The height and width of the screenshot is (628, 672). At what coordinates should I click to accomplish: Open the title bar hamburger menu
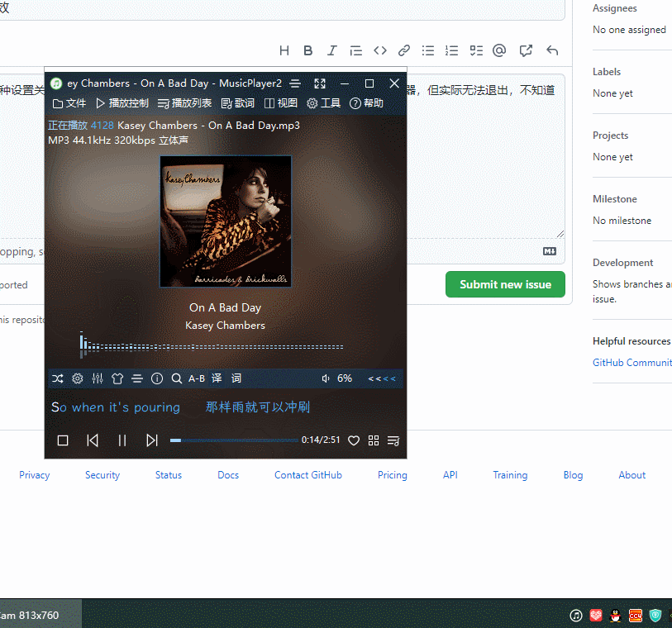point(295,83)
